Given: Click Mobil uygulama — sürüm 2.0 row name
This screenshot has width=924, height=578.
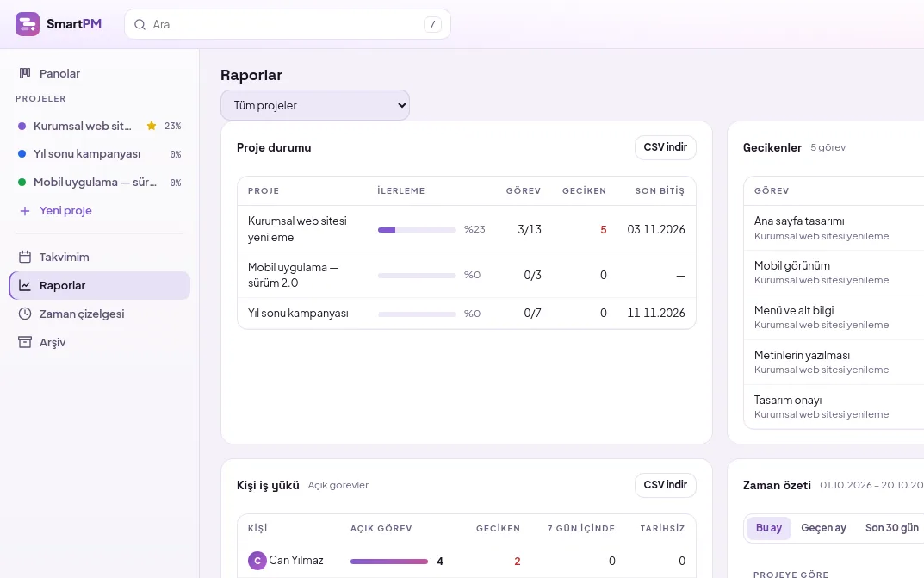Looking at the screenshot, I should tap(293, 275).
